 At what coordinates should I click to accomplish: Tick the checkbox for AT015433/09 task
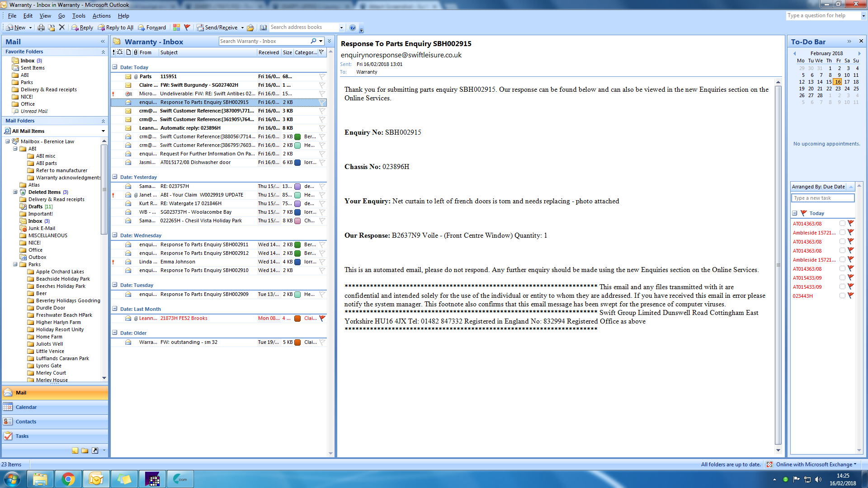tap(842, 278)
